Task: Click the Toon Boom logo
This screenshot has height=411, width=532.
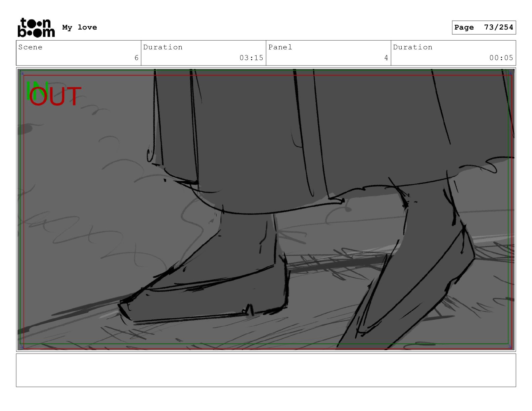Action: (x=36, y=28)
